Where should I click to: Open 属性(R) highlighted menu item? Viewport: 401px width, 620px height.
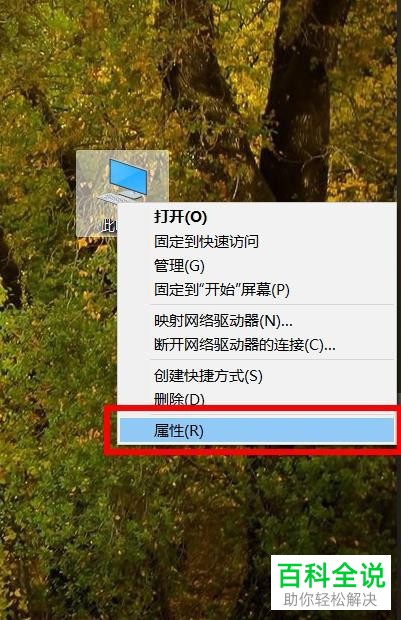(x=256, y=430)
